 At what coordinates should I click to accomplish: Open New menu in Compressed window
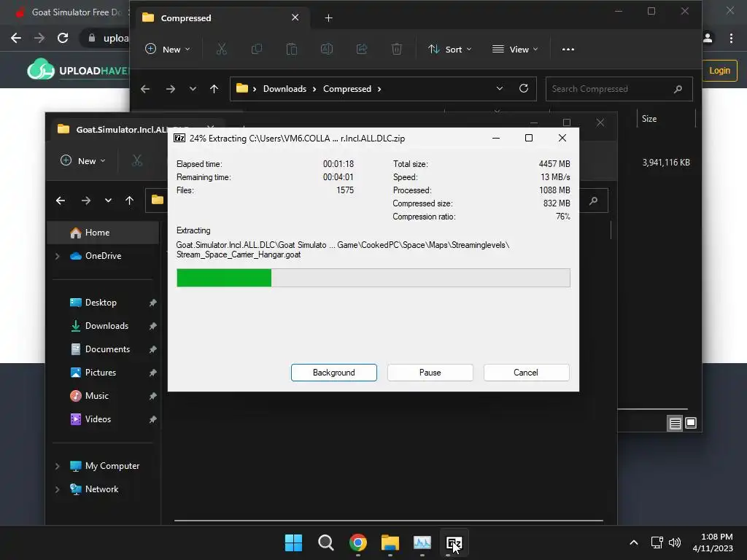(x=168, y=49)
